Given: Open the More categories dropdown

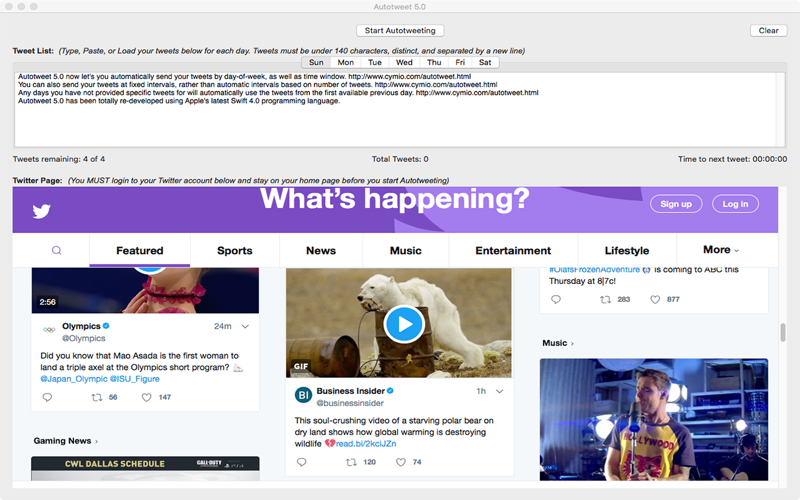Looking at the screenshot, I should pyautogui.click(x=721, y=250).
